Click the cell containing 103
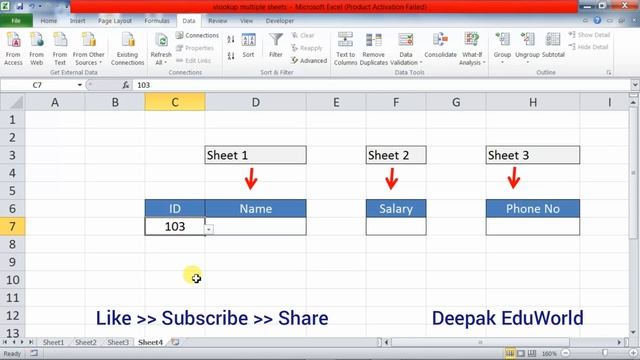Viewport: 640px width, 360px height. pos(175,226)
